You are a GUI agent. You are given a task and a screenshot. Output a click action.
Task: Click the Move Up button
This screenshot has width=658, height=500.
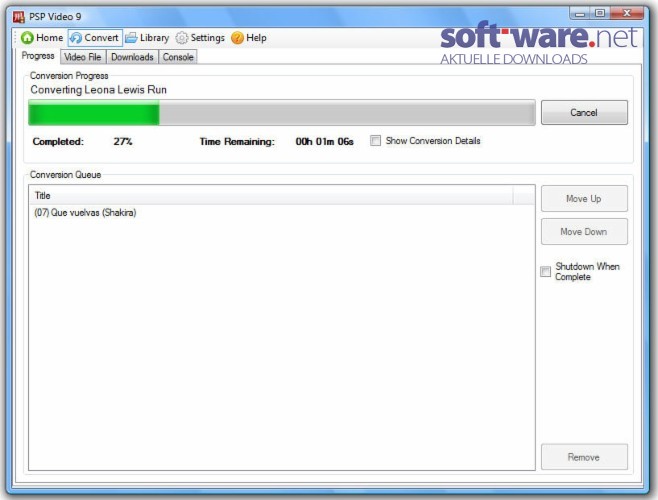584,199
